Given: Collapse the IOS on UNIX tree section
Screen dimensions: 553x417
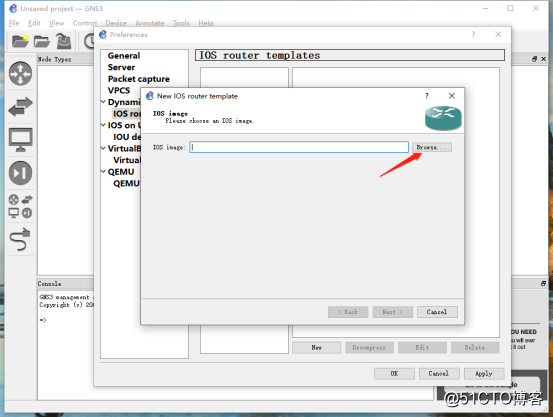Looking at the screenshot, I should click(103, 125).
